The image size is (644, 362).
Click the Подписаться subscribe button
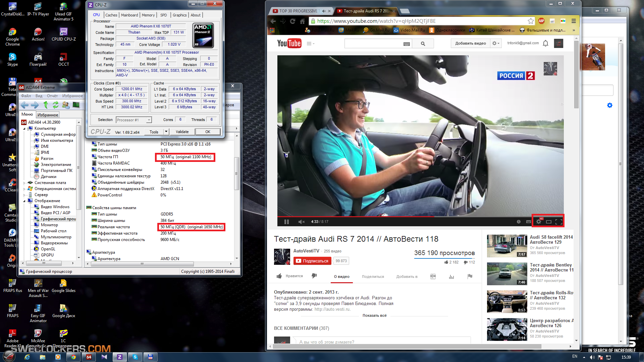click(313, 261)
